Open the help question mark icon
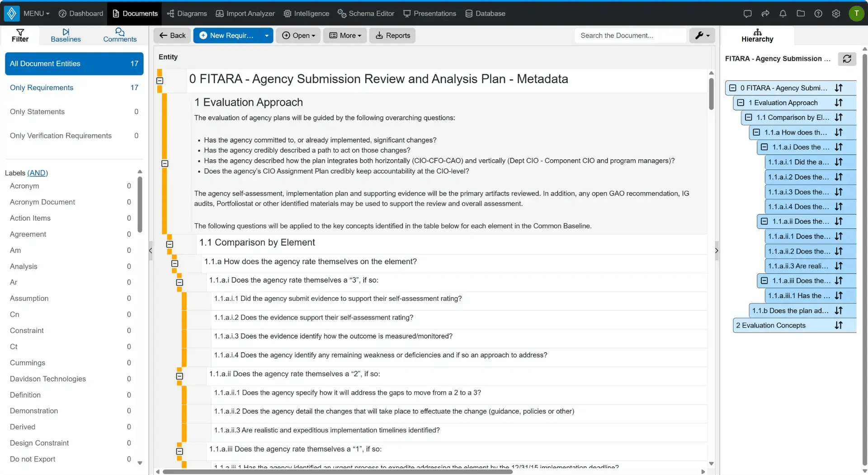The height and width of the screenshot is (475, 868). 818,14
